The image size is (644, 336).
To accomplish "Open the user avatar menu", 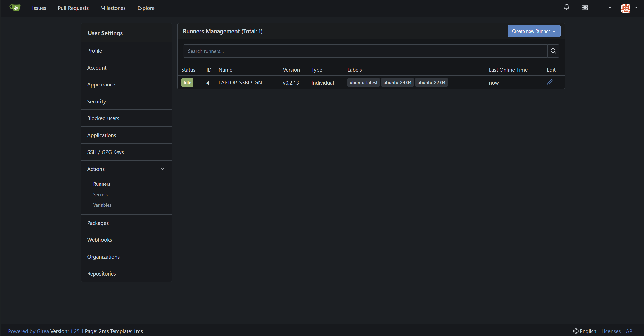I will [x=629, y=8].
